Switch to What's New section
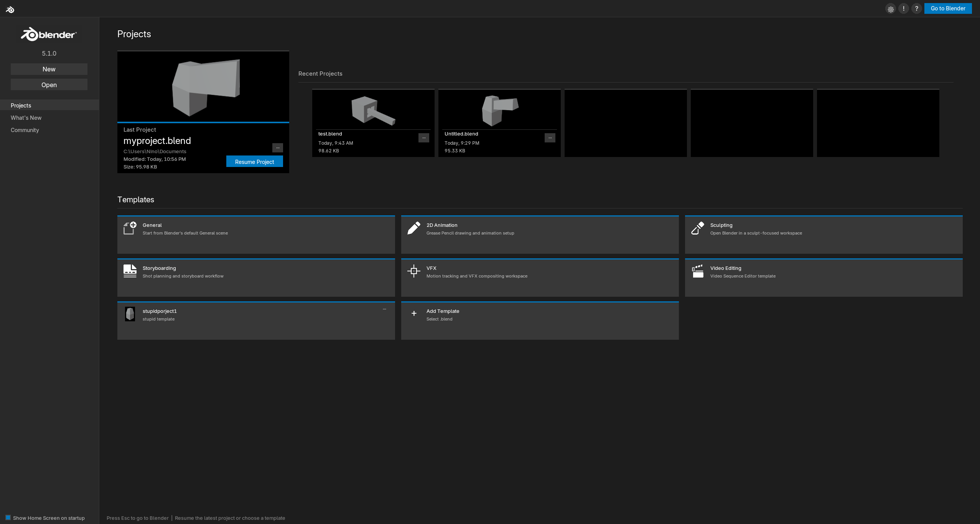Screen dimensions: 980x524 click(x=26, y=118)
